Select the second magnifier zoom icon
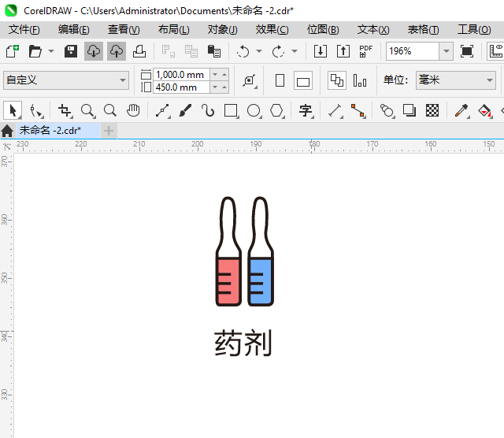The width and height of the screenshot is (504, 438). [x=110, y=111]
